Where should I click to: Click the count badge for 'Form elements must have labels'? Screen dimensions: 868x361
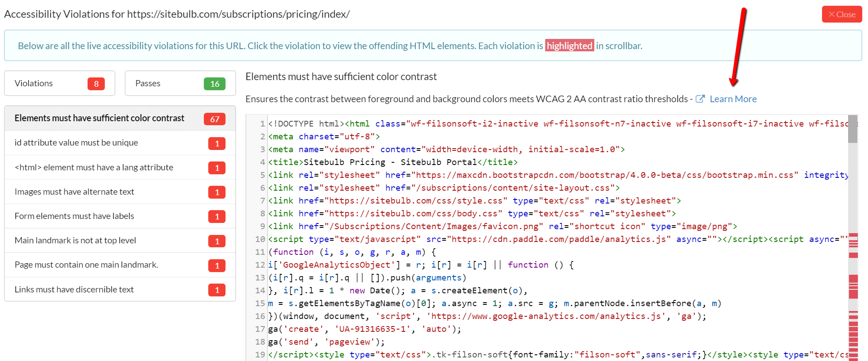pyautogui.click(x=217, y=216)
